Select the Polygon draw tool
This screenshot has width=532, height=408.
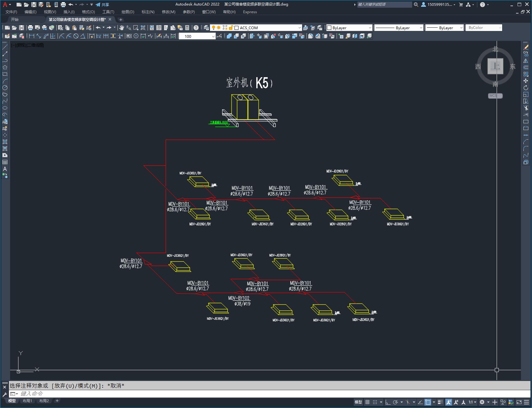tap(5, 67)
